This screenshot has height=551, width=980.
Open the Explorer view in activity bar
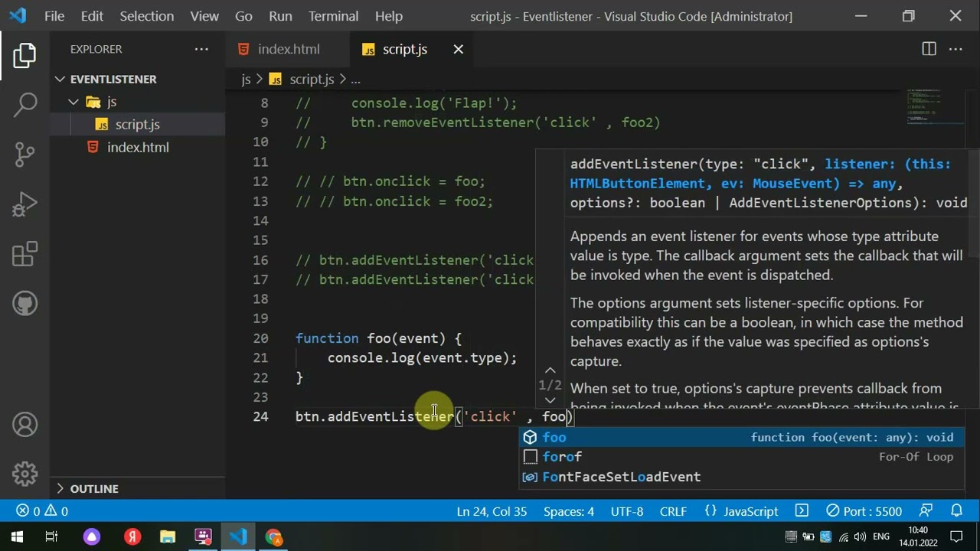click(24, 55)
